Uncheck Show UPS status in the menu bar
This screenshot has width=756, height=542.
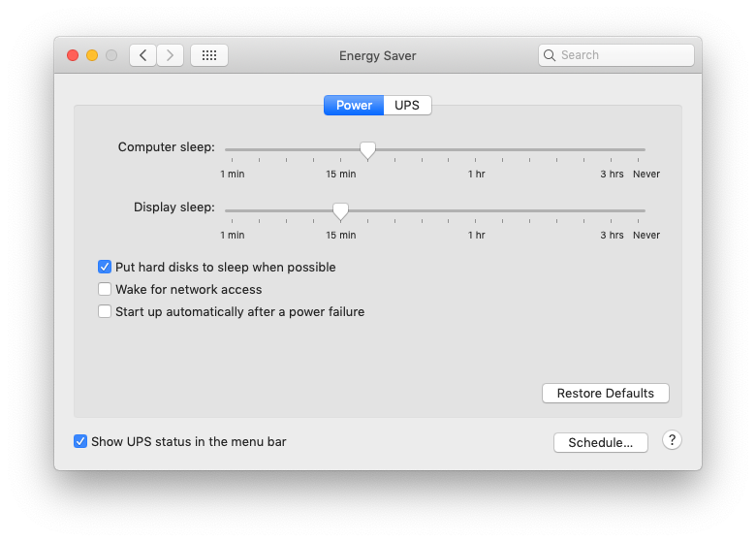(x=80, y=441)
